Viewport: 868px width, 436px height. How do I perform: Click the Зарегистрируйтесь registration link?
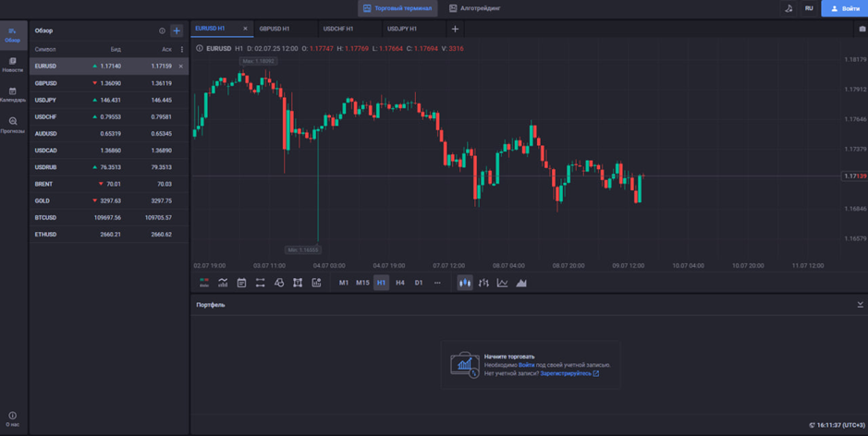pyautogui.click(x=569, y=373)
